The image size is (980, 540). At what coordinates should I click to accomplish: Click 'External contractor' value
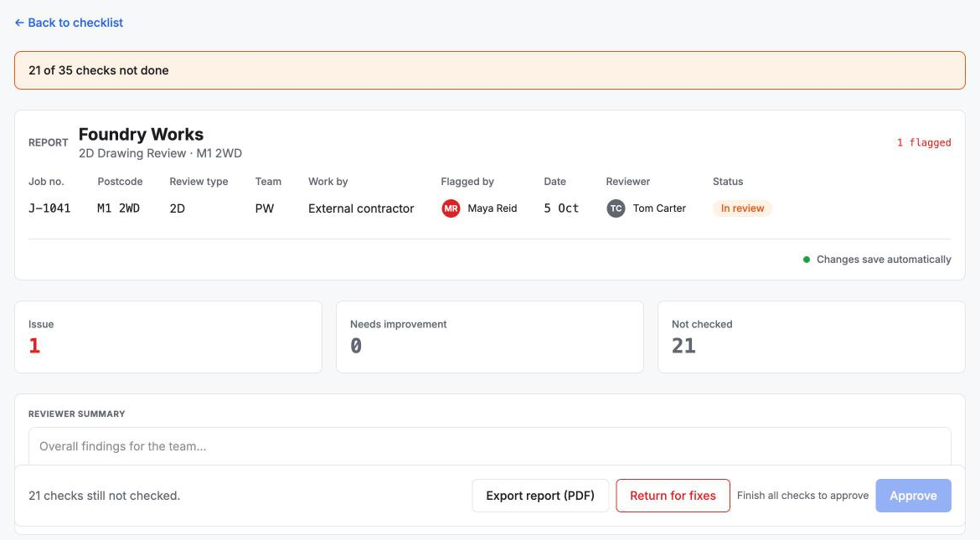click(x=361, y=208)
